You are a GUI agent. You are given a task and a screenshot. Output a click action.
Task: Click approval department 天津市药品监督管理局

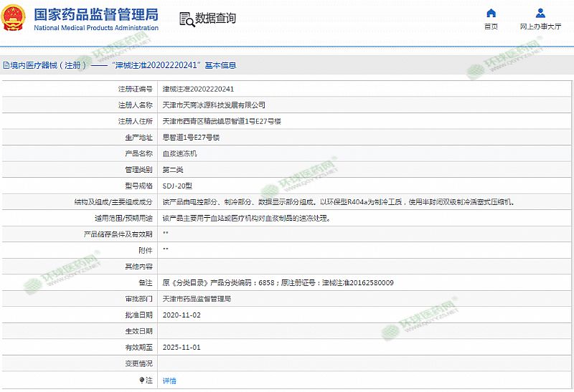(197, 299)
